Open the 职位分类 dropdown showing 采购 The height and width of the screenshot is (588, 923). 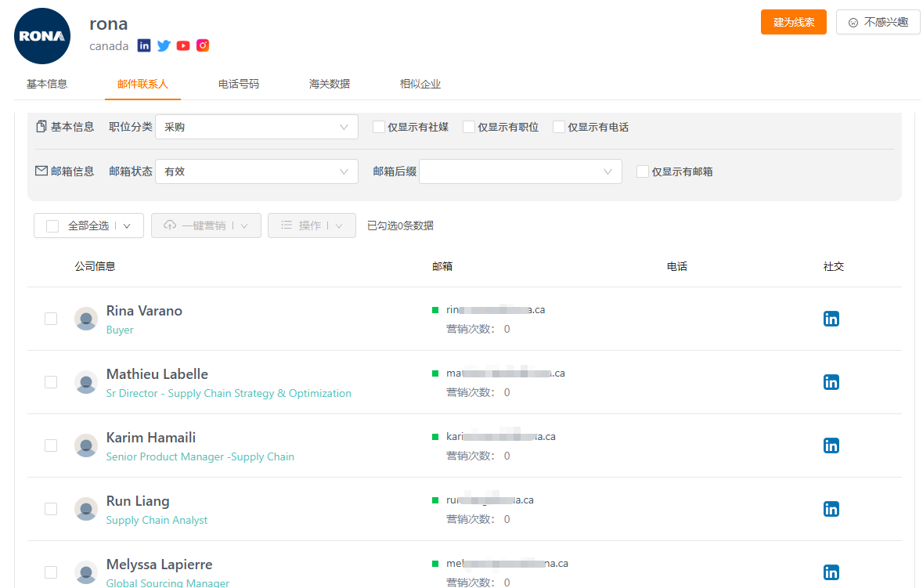click(x=257, y=127)
